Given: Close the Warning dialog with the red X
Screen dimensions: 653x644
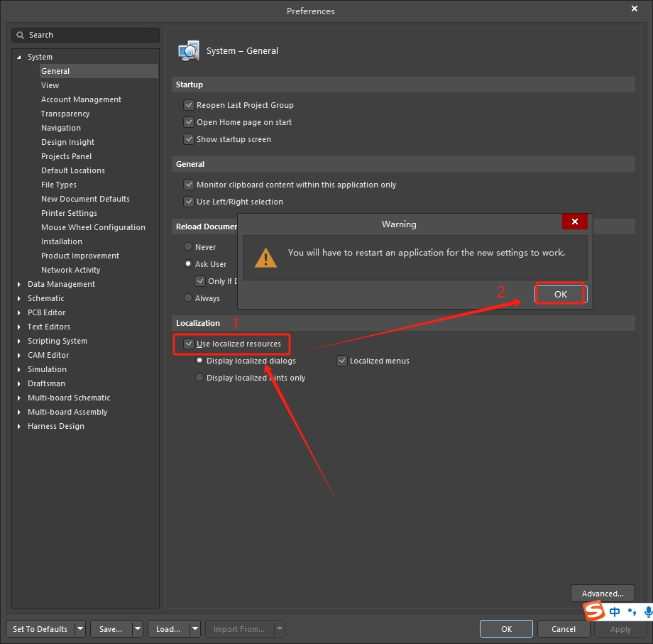Looking at the screenshot, I should [x=574, y=222].
